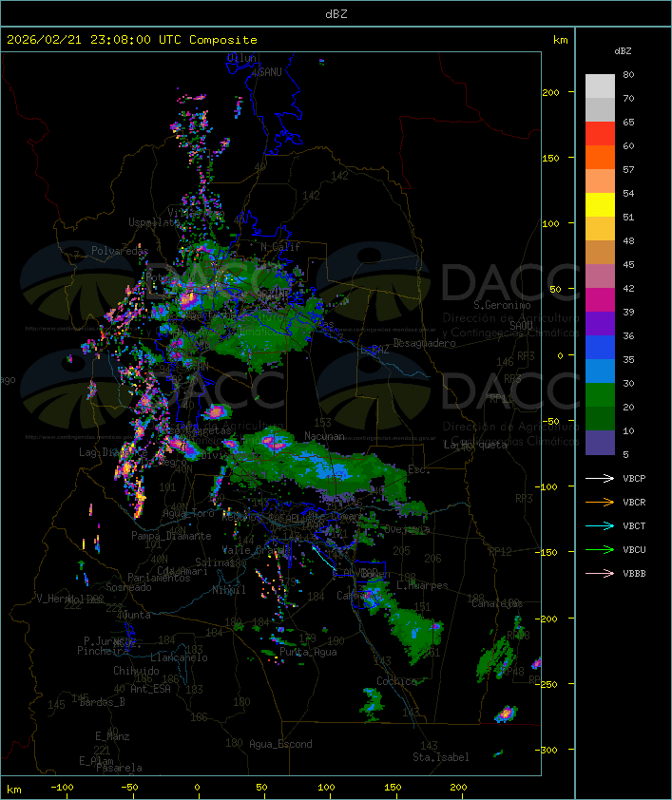This screenshot has height=800, width=672.
Task: Select the magenta 39–42 dBZ swatch
Action: coord(600,300)
